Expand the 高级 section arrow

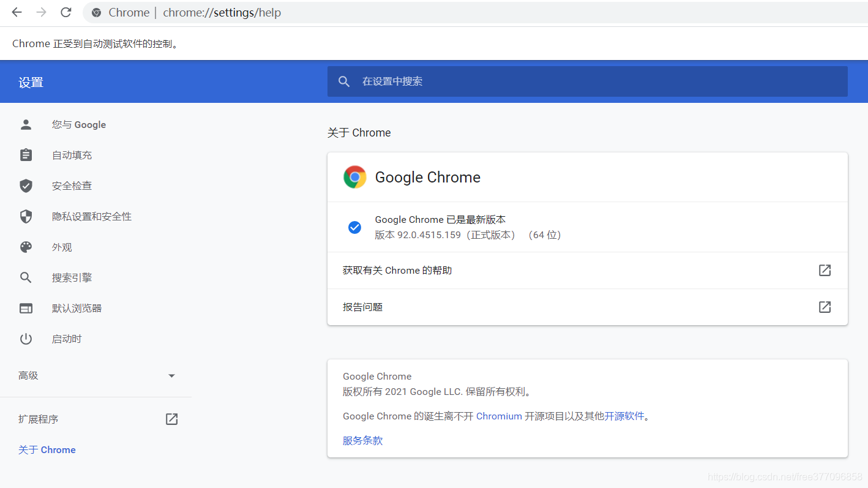point(171,375)
